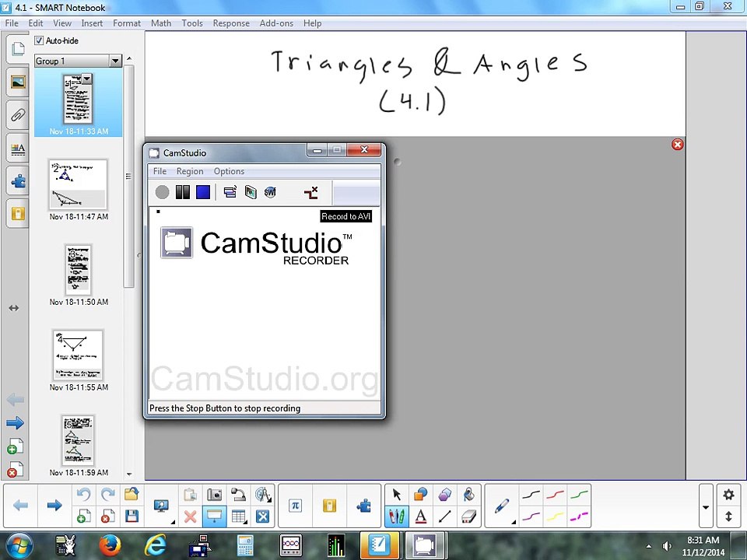Click the Open File folder icon
Viewport: 747px width, 560px height.
(132, 495)
